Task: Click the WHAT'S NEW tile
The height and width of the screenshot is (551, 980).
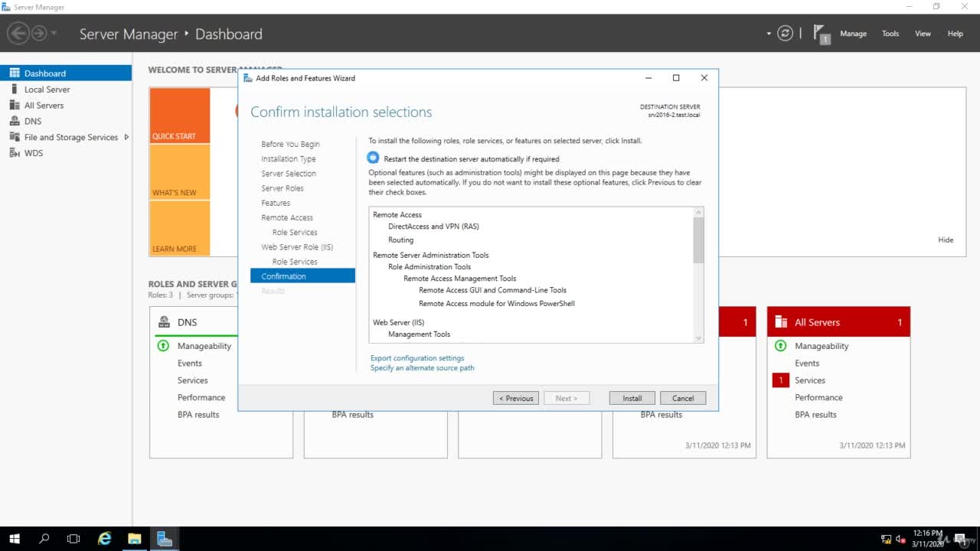Action: pos(180,172)
